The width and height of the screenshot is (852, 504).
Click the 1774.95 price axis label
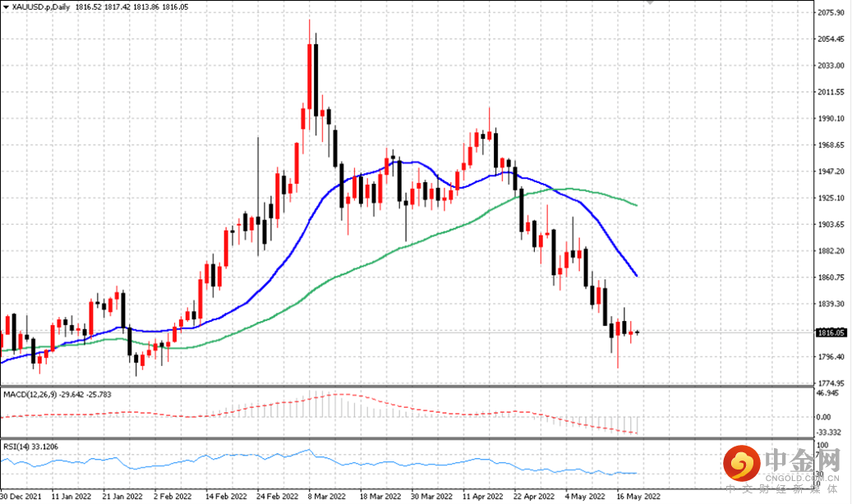coord(831,383)
